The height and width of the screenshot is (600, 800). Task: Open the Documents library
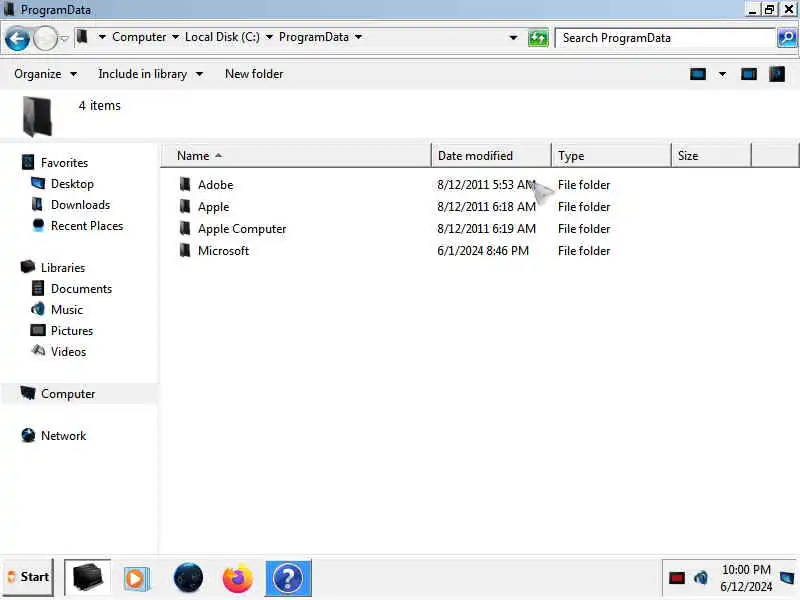pyautogui.click(x=81, y=289)
